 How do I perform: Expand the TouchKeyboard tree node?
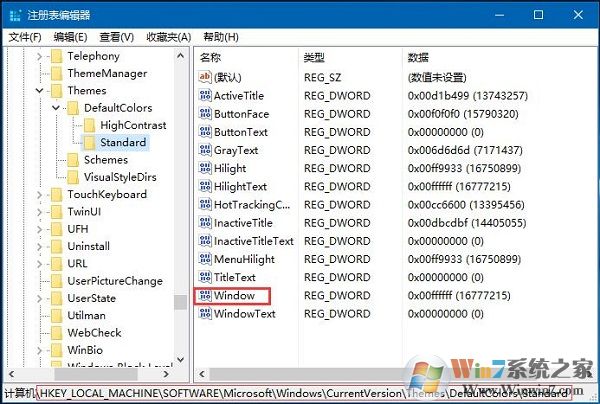point(39,195)
